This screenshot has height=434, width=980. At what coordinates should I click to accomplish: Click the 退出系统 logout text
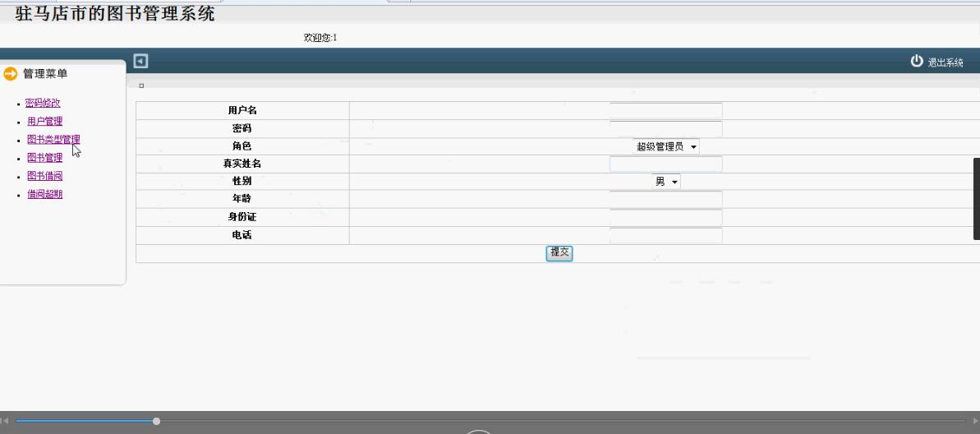pyautogui.click(x=945, y=62)
